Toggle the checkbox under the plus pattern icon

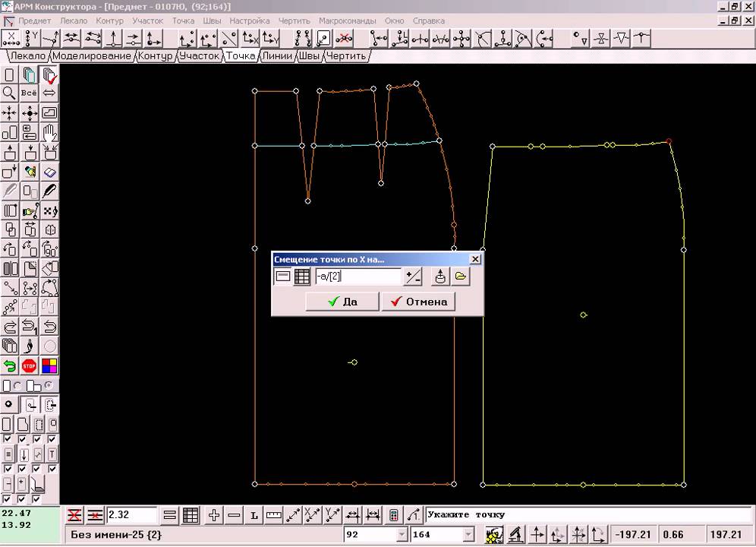click(22, 498)
